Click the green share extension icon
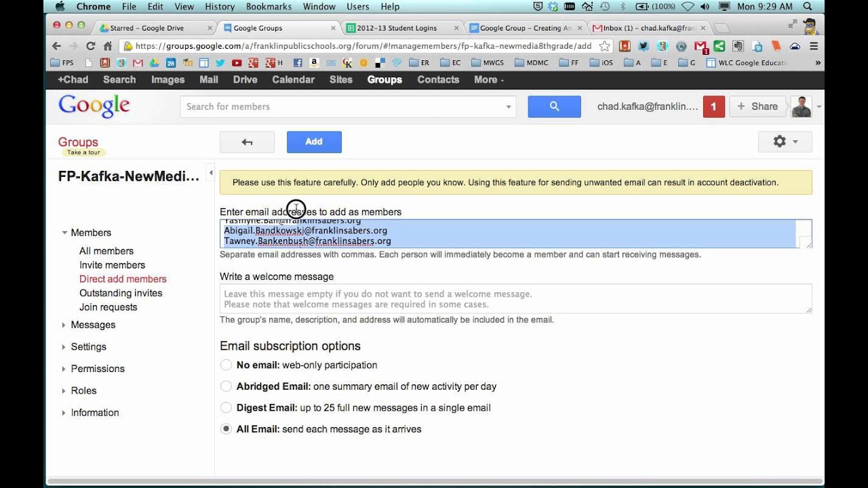 [x=719, y=46]
